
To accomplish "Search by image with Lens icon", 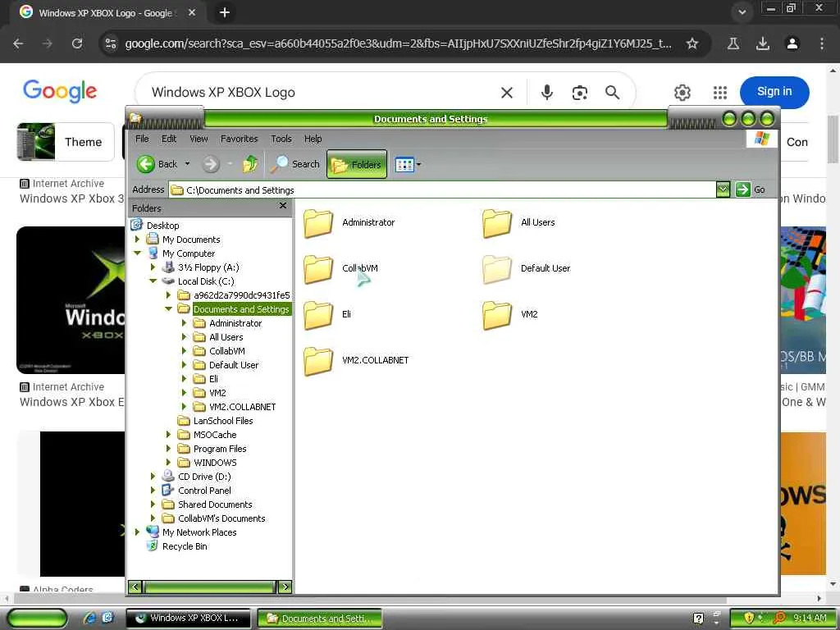I will coord(580,93).
